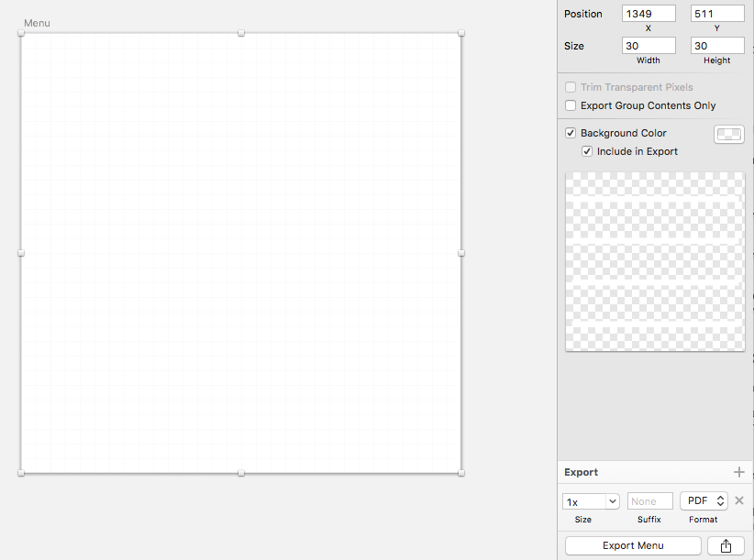Screen dimensions: 754x560
Task: Toggle the Include in Export checkbox
Action: click(x=587, y=151)
